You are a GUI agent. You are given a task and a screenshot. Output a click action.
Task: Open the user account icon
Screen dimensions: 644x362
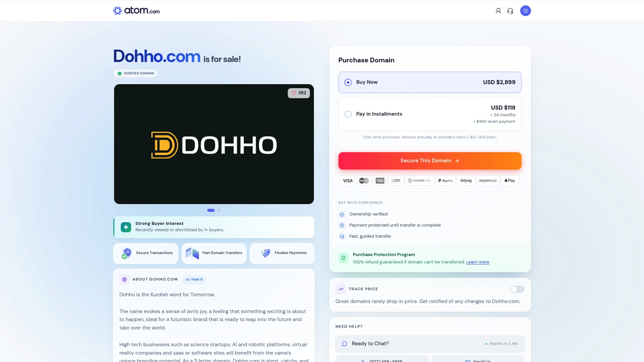(498, 11)
